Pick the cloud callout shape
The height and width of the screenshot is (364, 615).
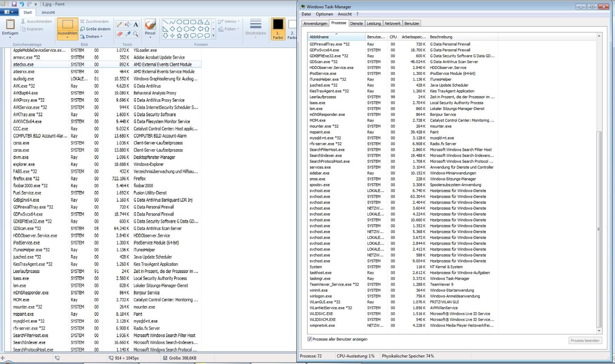[207, 36]
